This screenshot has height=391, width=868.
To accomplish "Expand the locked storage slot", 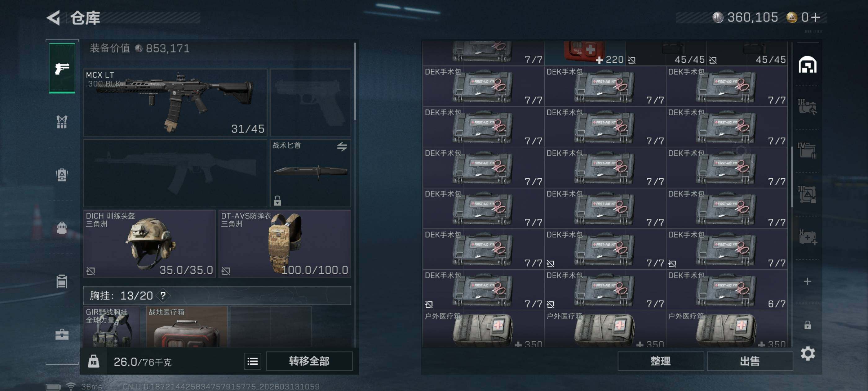I will click(807, 325).
